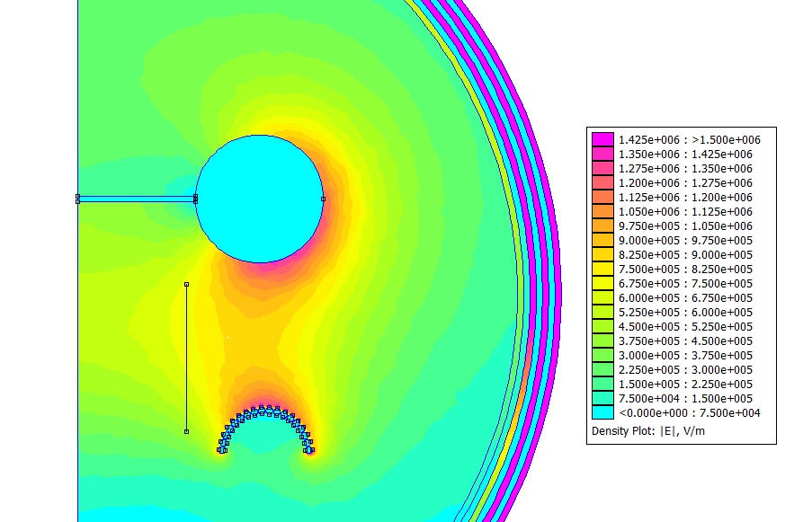Click inside the large cyan circular conductor
The width and height of the screenshot is (812, 522).
click(x=259, y=199)
